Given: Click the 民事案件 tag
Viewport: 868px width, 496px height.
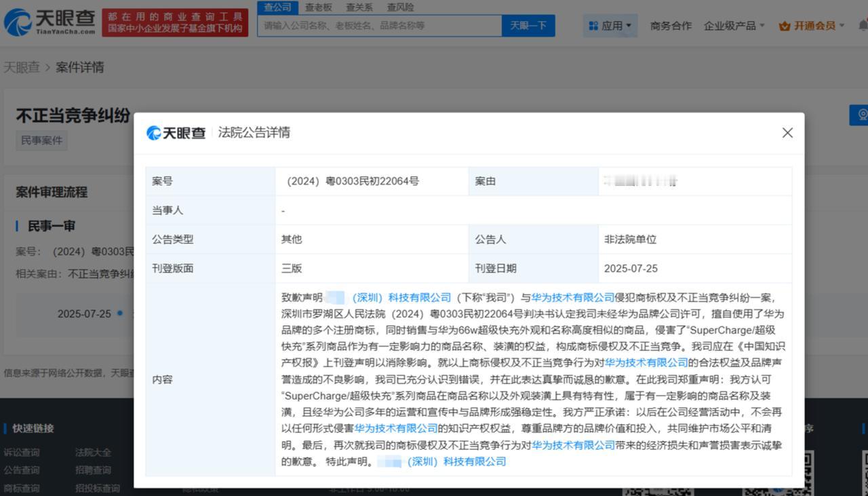Looking at the screenshot, I should [x=41, y=140].
